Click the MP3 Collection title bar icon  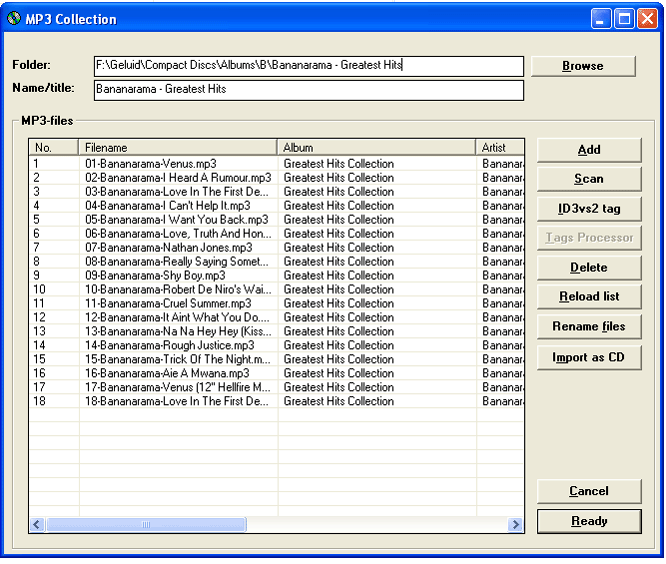(x=14, y=18)
